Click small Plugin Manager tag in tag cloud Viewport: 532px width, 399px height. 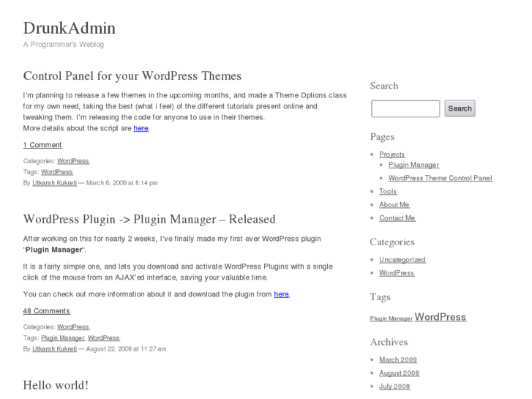pos(391,318)
